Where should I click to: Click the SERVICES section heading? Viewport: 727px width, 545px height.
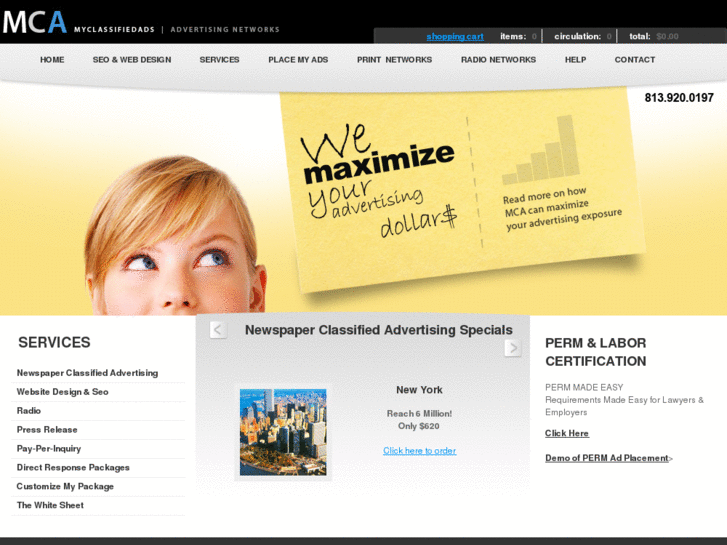coord(54,343)
